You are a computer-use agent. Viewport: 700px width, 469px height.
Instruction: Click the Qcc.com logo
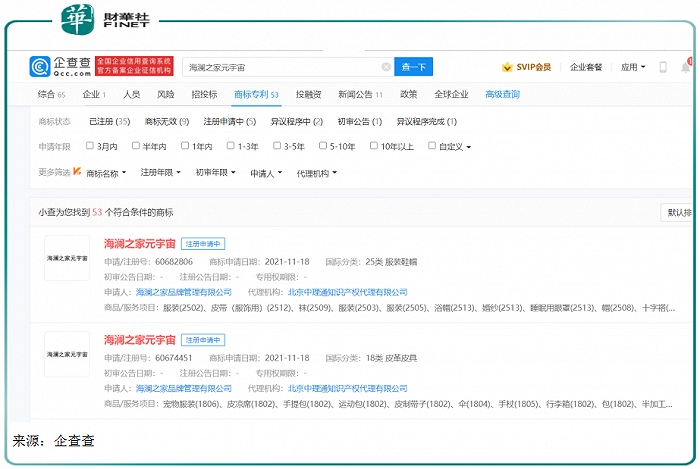59,67
